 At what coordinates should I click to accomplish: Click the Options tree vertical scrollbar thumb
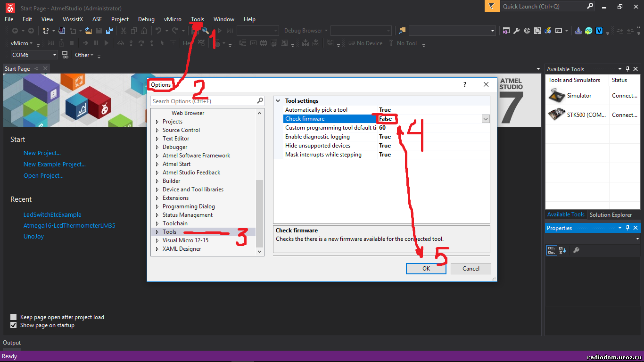click(260, 214)
